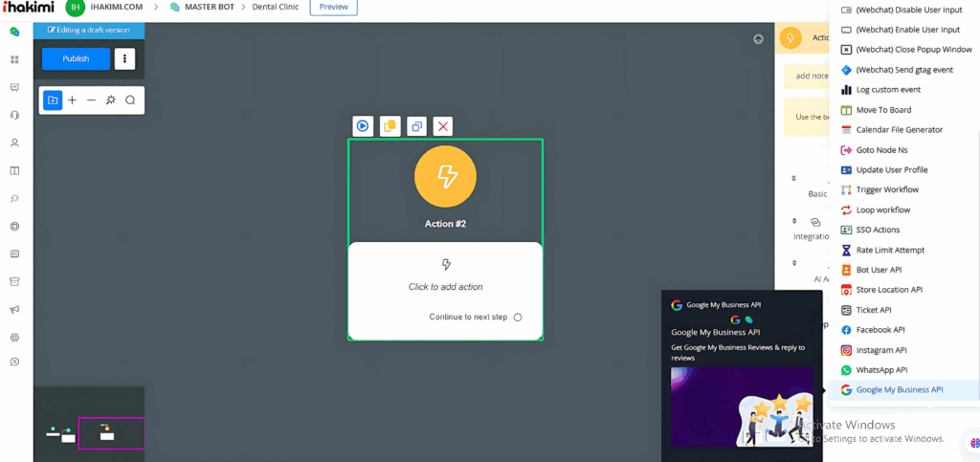The width and height of the screenshot is (980, 462).
Task: Click the yellow copy icon above the node
Action: point(390,126)
